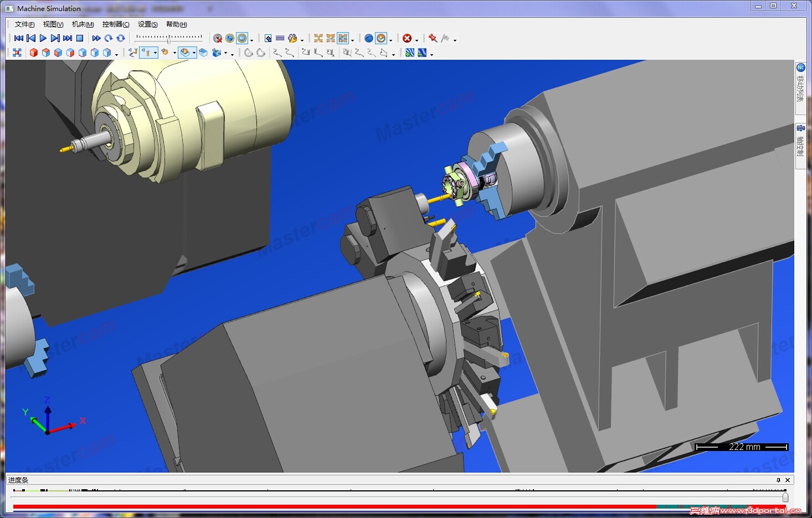The height and width of the screenshot is (518, 812).
Task: Click the clock with red X icon
Action: point(218,38)
